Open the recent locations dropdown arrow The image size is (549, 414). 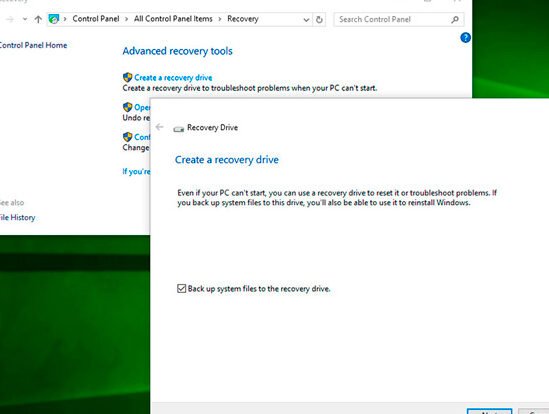[x=25, y=19]
